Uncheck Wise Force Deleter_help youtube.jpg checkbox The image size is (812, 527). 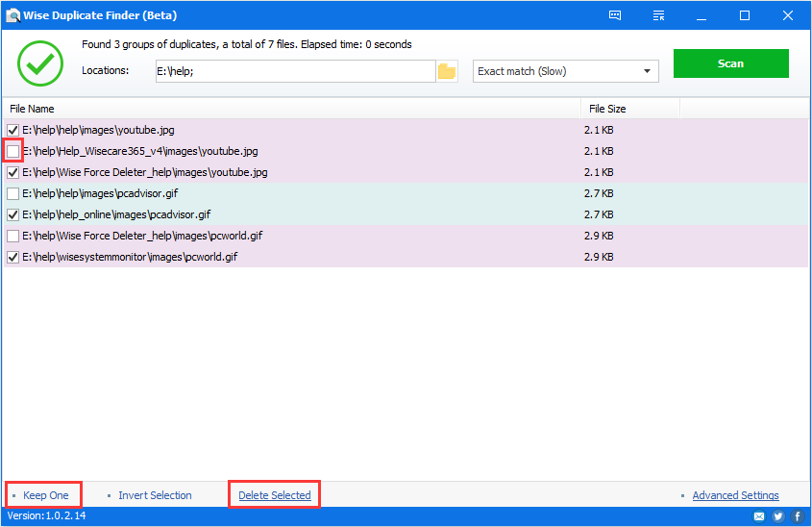tap(12, 172)
